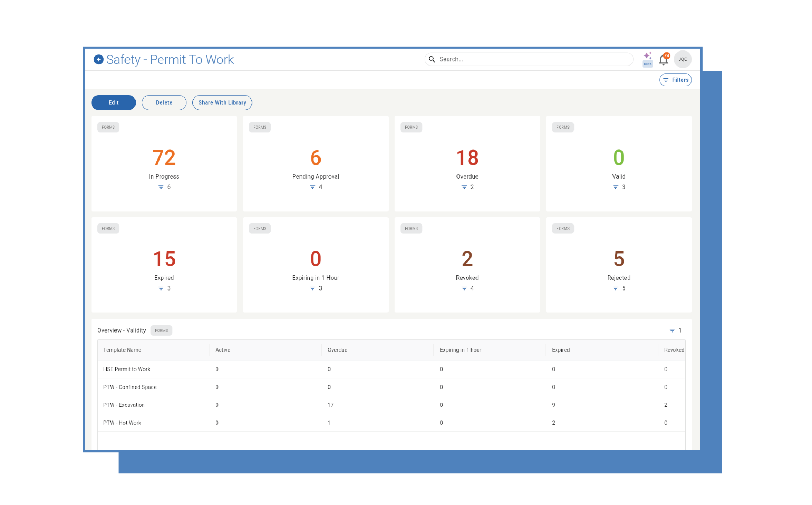
Task: Click inside the Search input field
Action: (518, 59)
